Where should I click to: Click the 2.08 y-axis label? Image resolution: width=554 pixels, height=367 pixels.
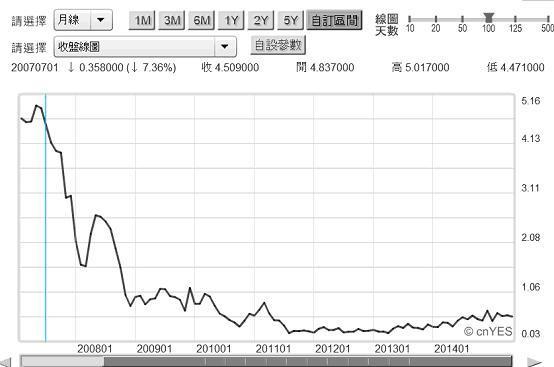coord(531,237)
